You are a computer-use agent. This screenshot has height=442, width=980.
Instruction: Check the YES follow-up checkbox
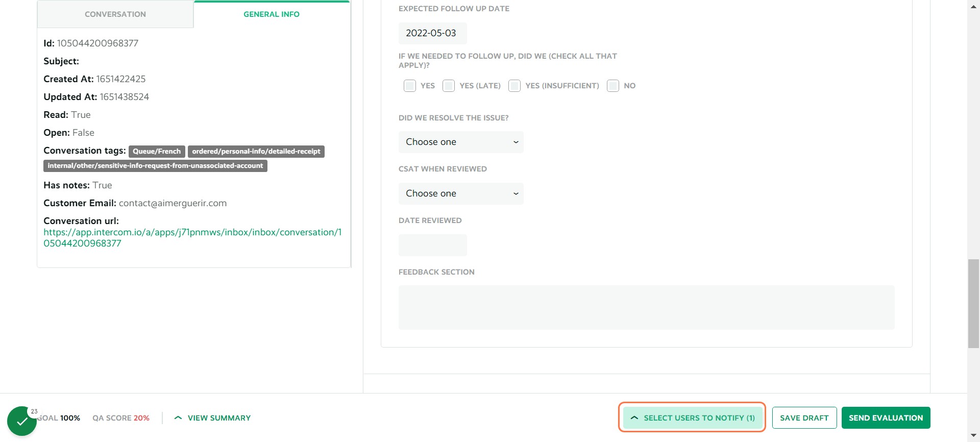tap(410, 86)
